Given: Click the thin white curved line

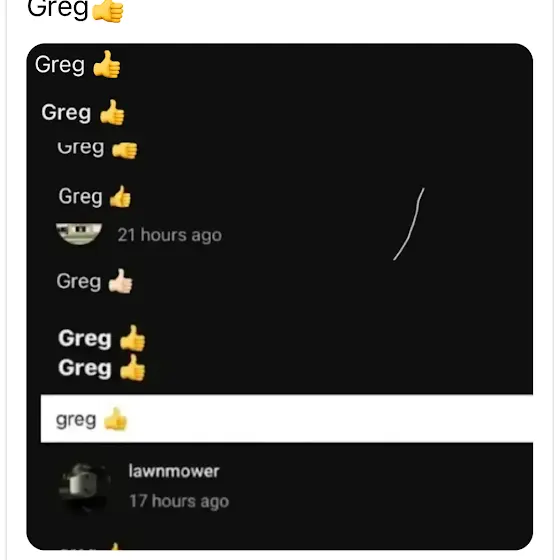Looking at the screenshot, I should pos(409,224).
